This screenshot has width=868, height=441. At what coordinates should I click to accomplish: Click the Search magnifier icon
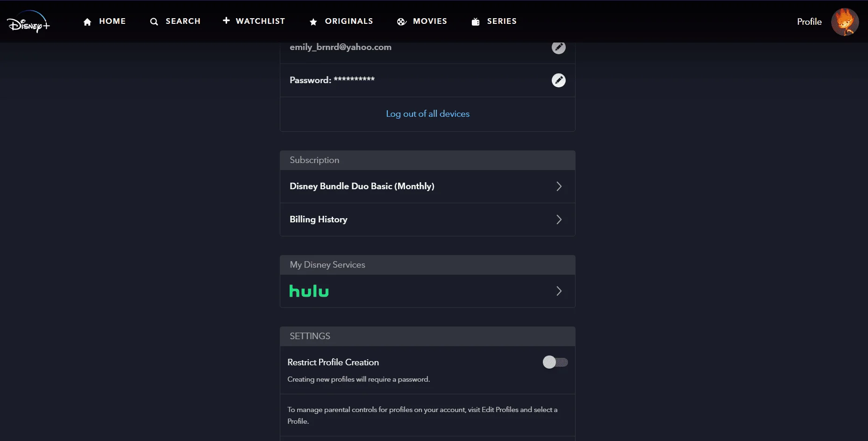coord(154,21)
